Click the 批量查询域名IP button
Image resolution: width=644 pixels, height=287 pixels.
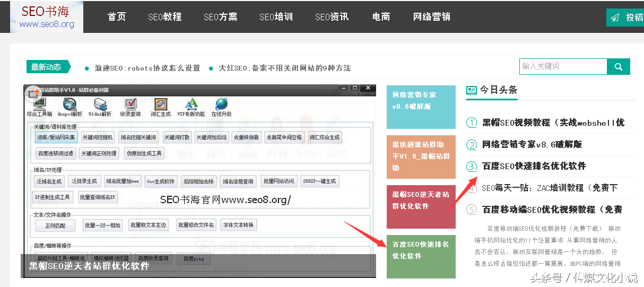[x=98, y=197]
